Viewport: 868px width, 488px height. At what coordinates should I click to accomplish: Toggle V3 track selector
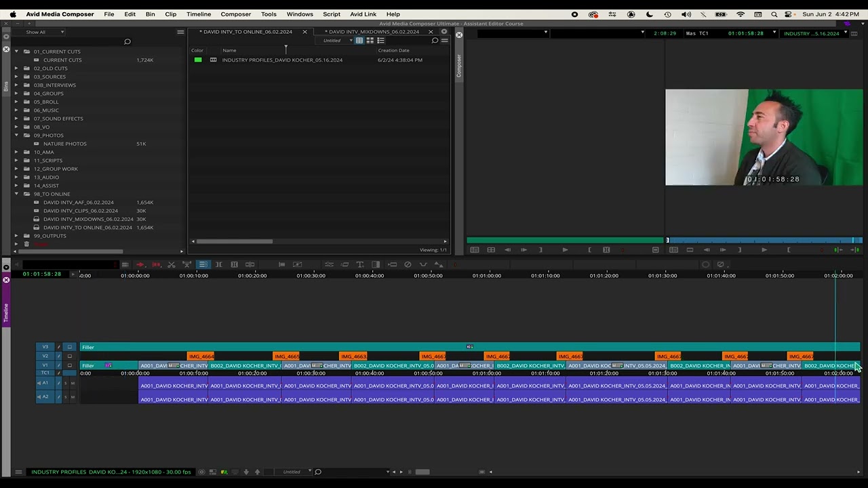[x=45, y=347]
